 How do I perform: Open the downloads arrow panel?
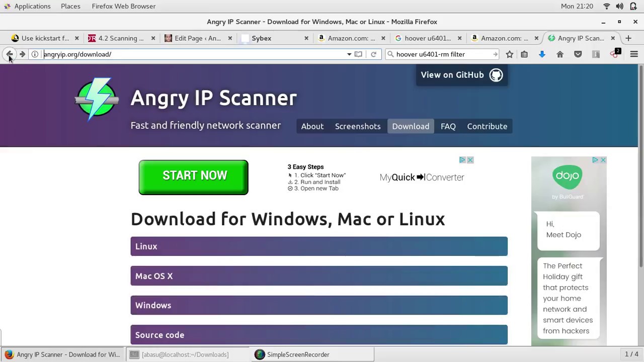click(x=542, y=54)
